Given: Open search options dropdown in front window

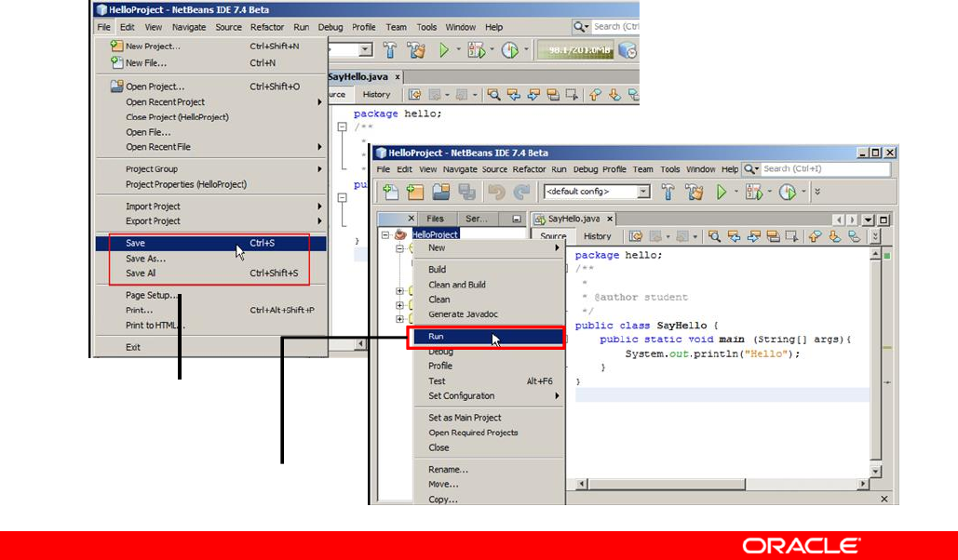Looking at the screenshot, I should pyautogui.click(x=751, y=168).
